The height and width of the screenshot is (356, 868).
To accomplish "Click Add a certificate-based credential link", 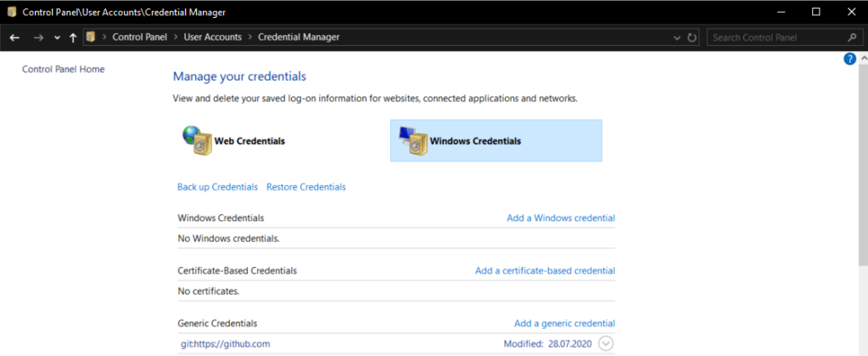I will 545,271.
